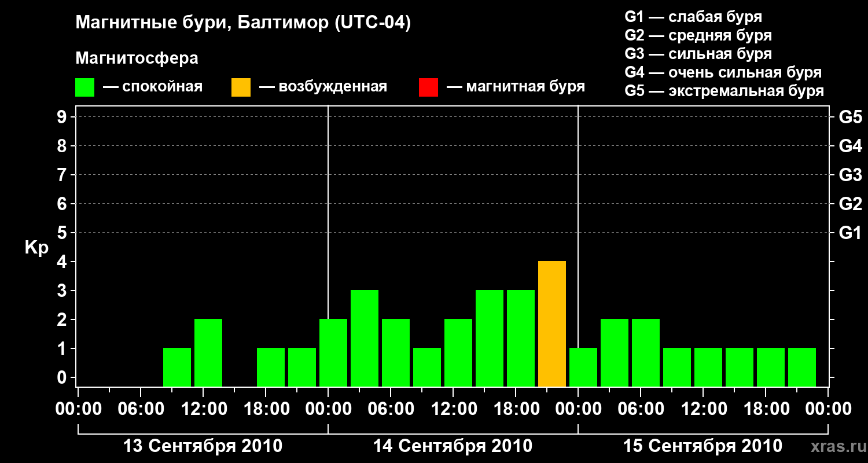
Task: Click the last green bar on 15 September
Action: click(802, 368)
